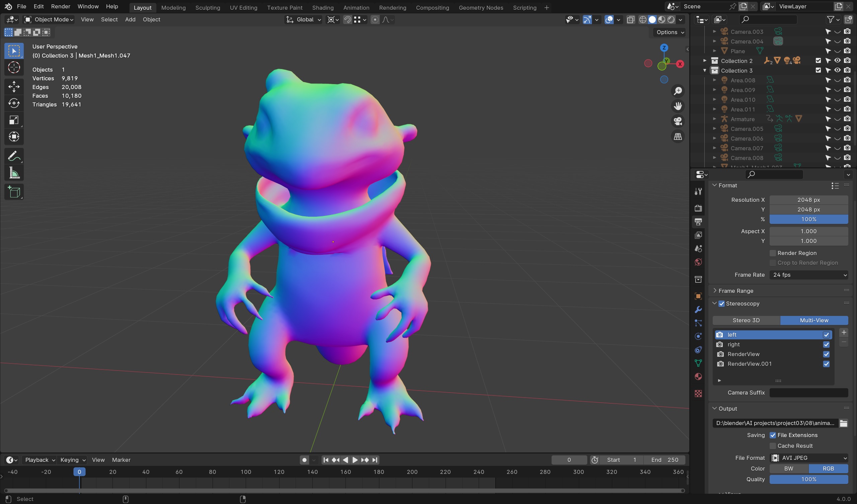
Task: Select the Transform tool
Action: click(x=14, y=137)
